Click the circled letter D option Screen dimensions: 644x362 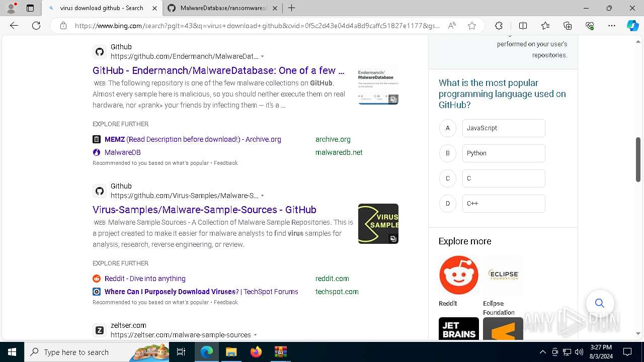tap(448, 204)
